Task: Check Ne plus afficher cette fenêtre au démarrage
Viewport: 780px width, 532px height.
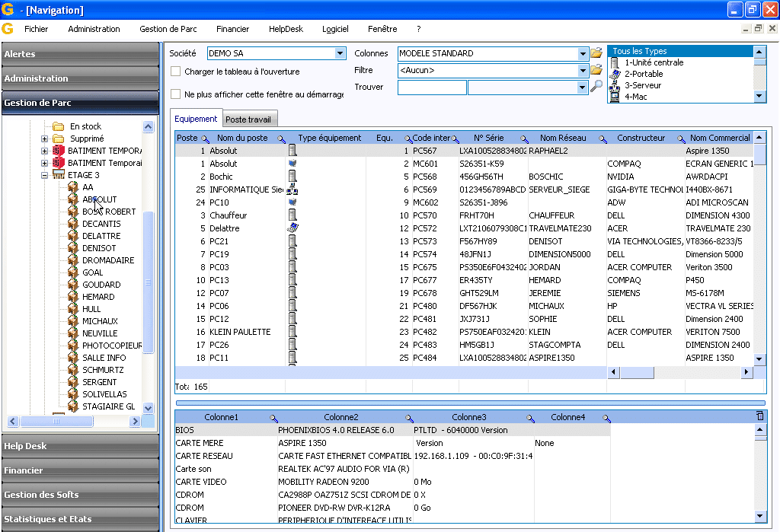Action: click(176, 94)
